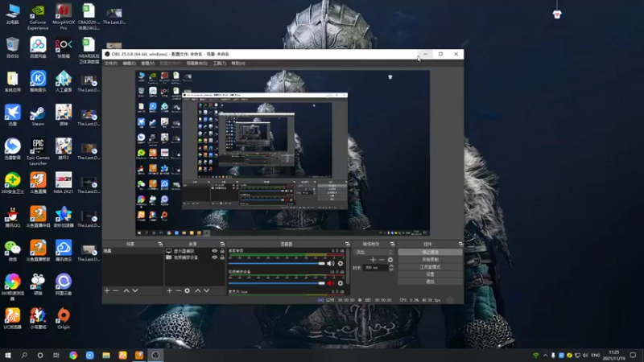Image resolution: width=644 pixels, height=362 pixels.
Task: Click the 开始录制 button
Action: 430,260
